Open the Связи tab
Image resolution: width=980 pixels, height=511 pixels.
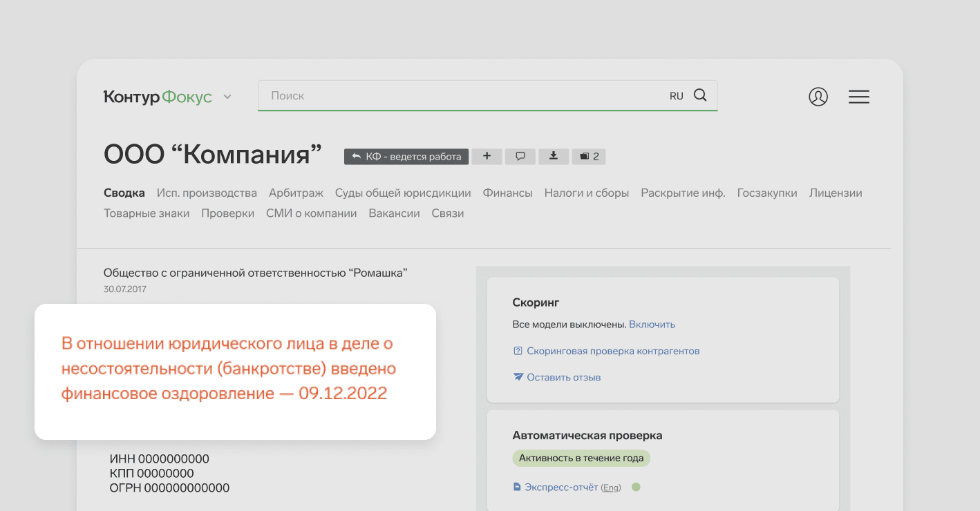[448, 213]
